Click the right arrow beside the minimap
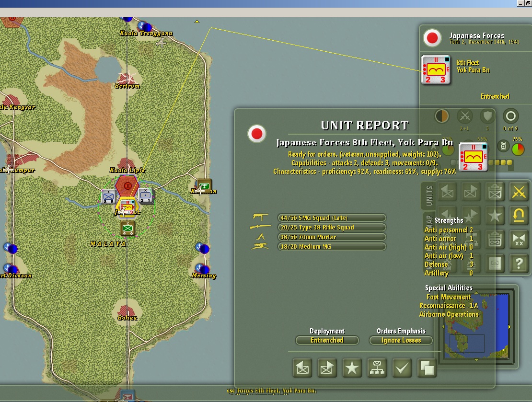Screen dimensions: 532x402 (x=509, y=327)
